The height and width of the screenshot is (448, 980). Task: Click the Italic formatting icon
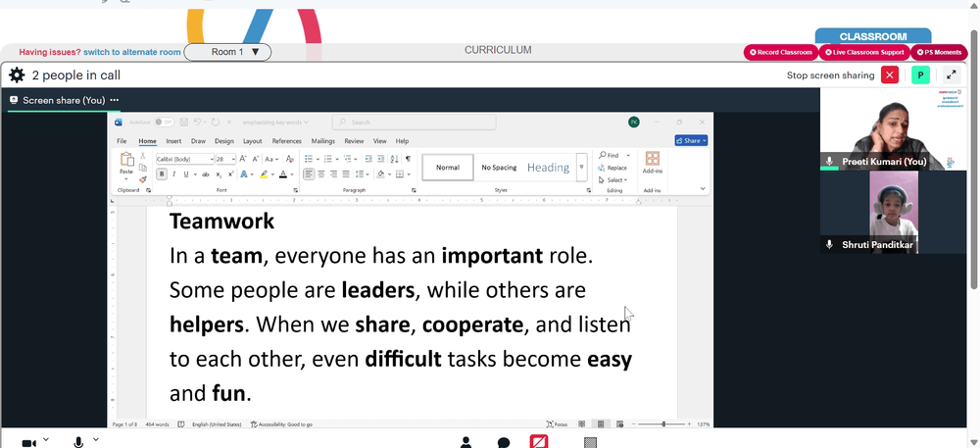pyautogui.click(x=173, y=174)
